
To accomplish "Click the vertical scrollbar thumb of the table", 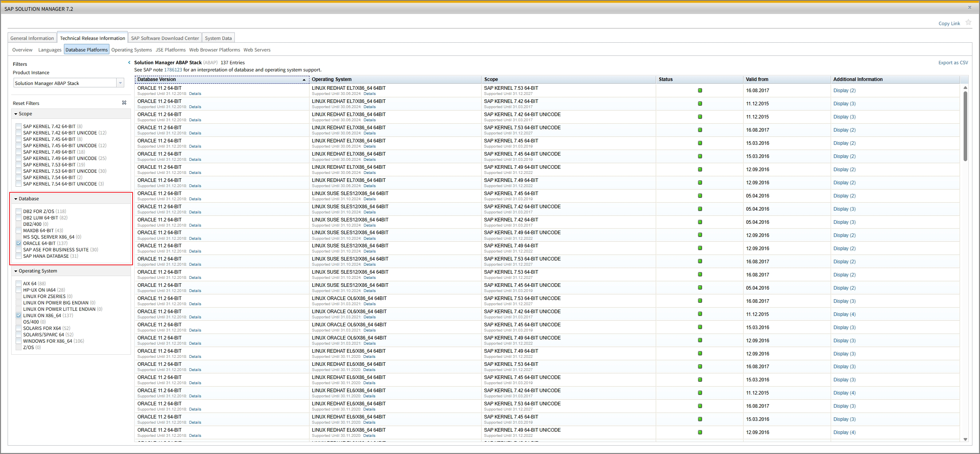I will (965, 126).
